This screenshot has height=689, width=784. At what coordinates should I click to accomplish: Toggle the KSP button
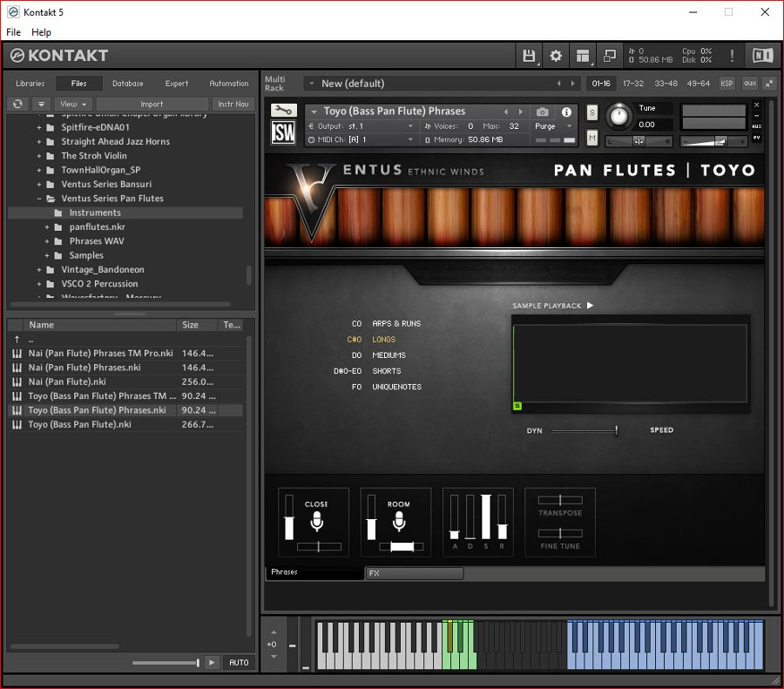point(727,84)
